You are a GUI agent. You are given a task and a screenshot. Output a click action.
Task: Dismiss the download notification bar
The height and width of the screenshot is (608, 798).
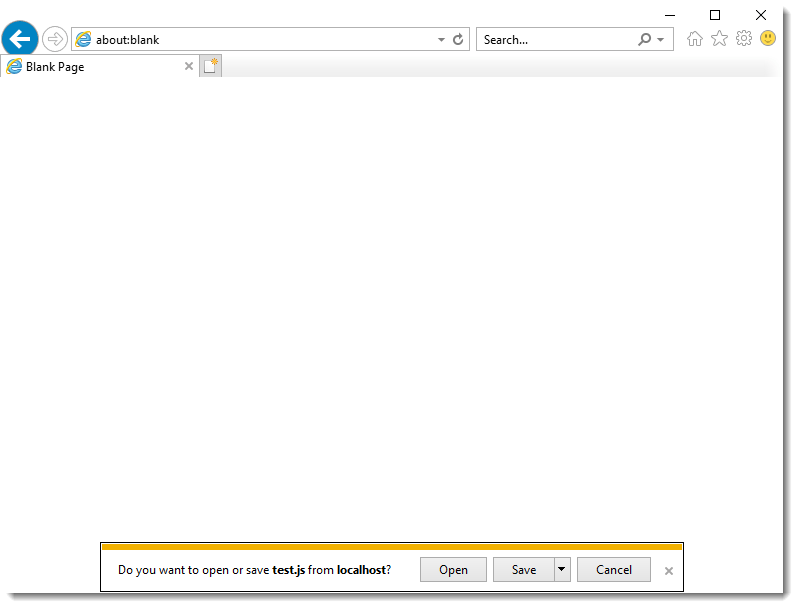click(669, 571)
